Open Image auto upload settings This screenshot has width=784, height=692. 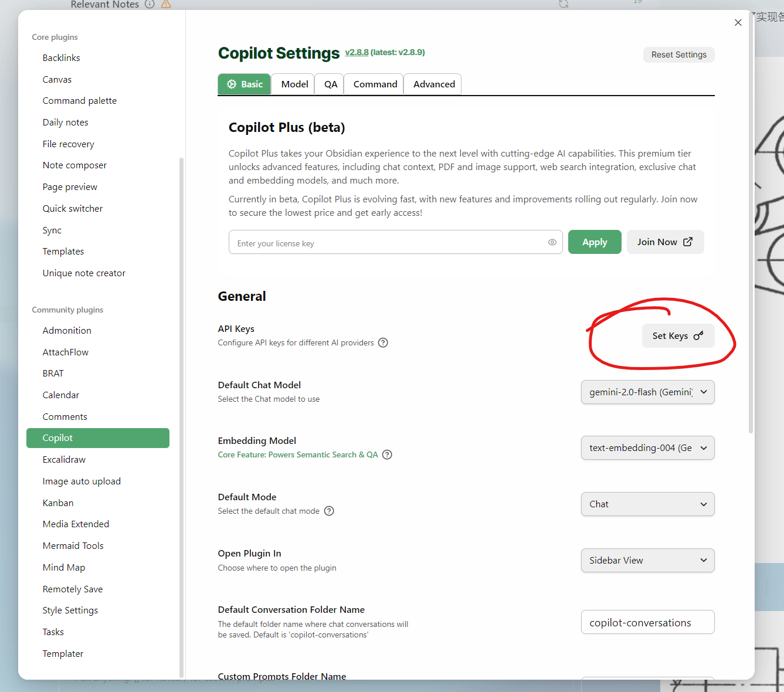point(98,481)
